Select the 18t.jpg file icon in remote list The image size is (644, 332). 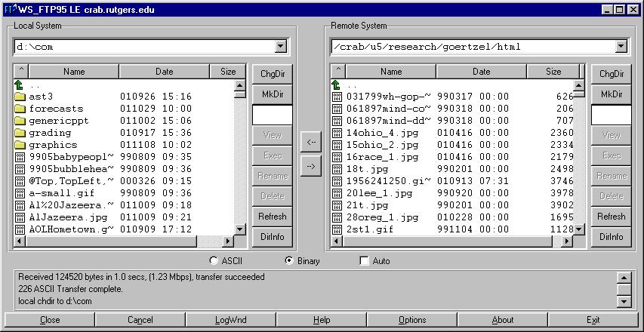click(x=337, y=169)
